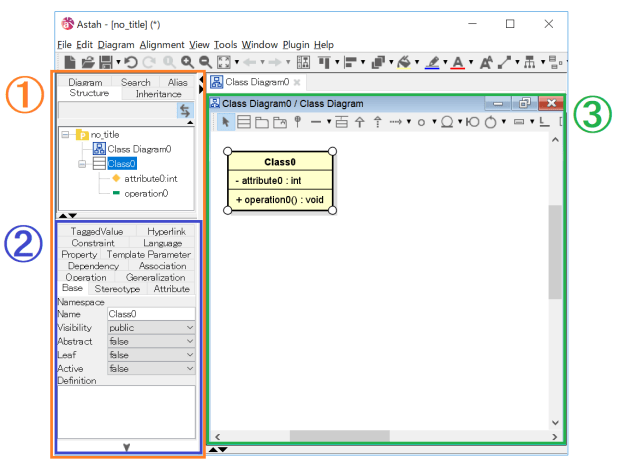Click the red underlined font color icon
The image size is (619, 463).
pyautogui.click(x=457, y=63)
